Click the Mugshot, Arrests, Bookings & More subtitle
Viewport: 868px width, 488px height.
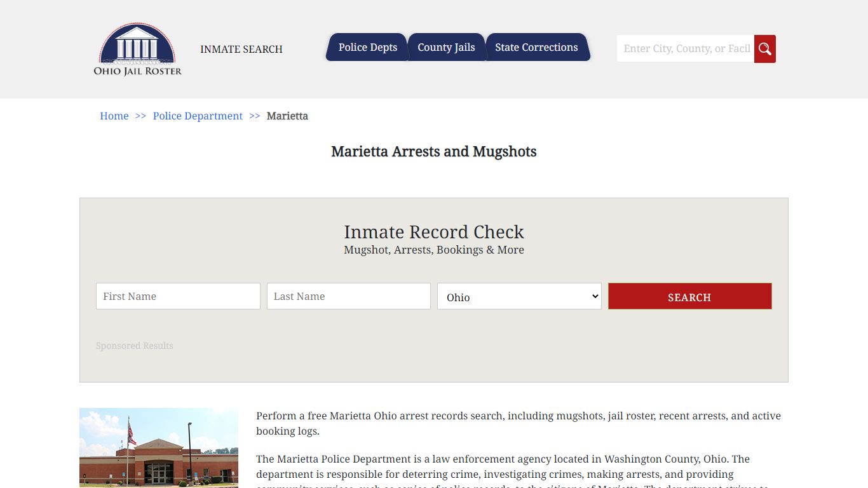pyautogui.click(x=434, y=250)
